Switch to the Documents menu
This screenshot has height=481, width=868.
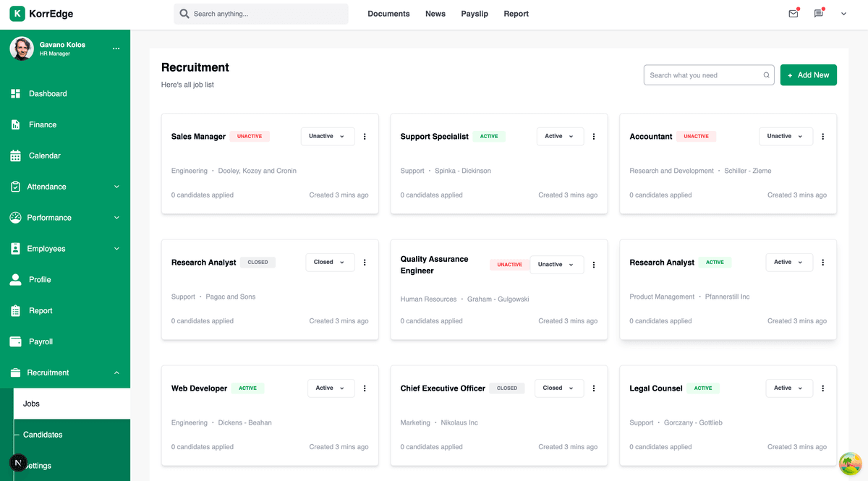tap(388, 13)
